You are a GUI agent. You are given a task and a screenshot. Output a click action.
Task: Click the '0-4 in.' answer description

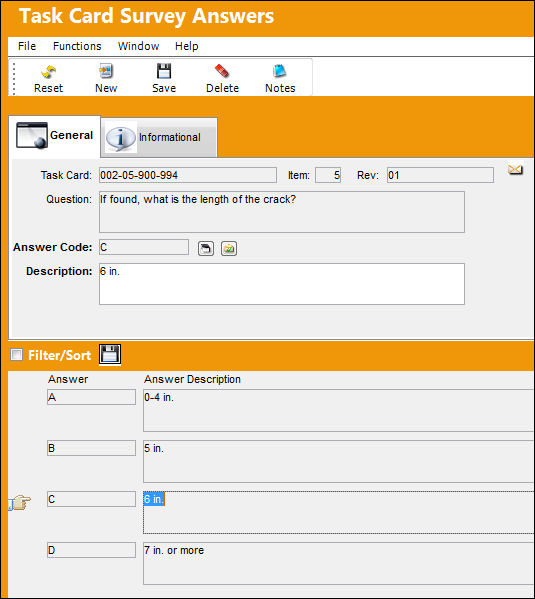339,410
